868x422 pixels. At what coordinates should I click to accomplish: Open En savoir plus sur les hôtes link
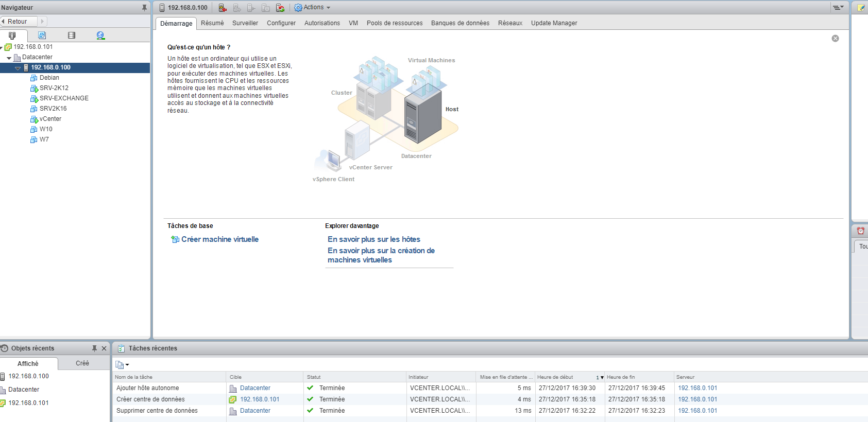[374, 239]
